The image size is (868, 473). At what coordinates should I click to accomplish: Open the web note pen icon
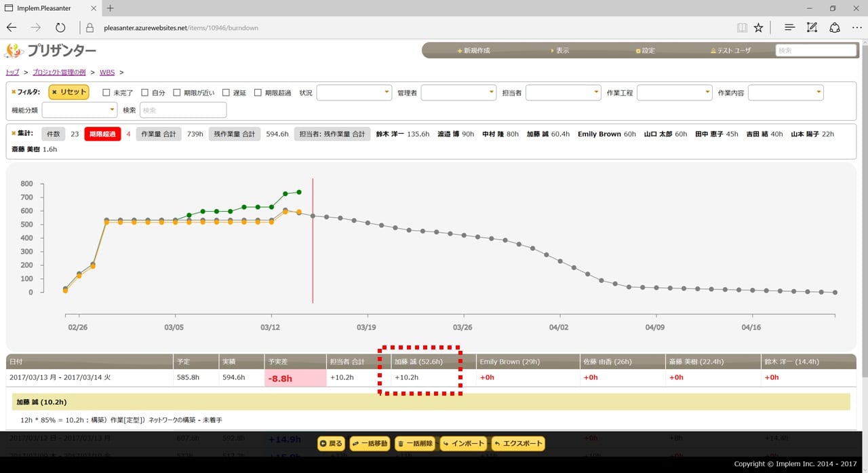(812, 28)
